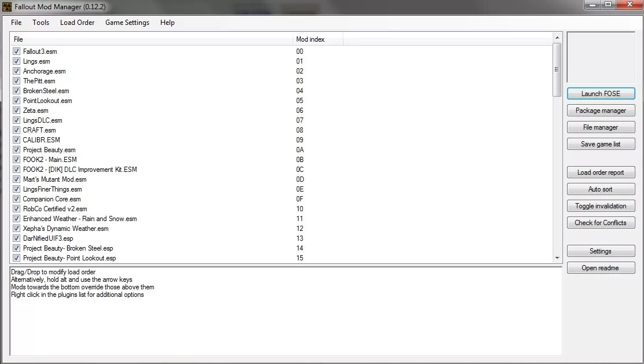Open the Game Settings menu

tap(127, 23)
